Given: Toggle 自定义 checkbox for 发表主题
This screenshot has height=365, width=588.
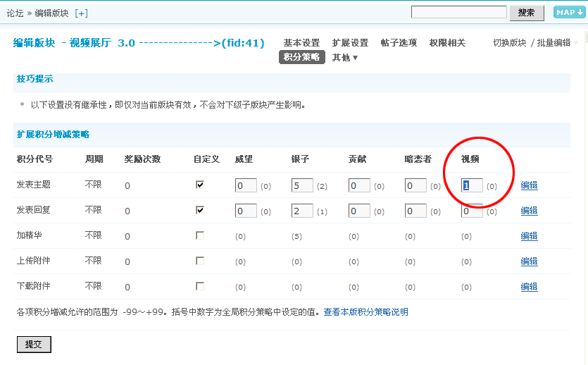Looking at the screenshot, I should (x=200, y=185).
